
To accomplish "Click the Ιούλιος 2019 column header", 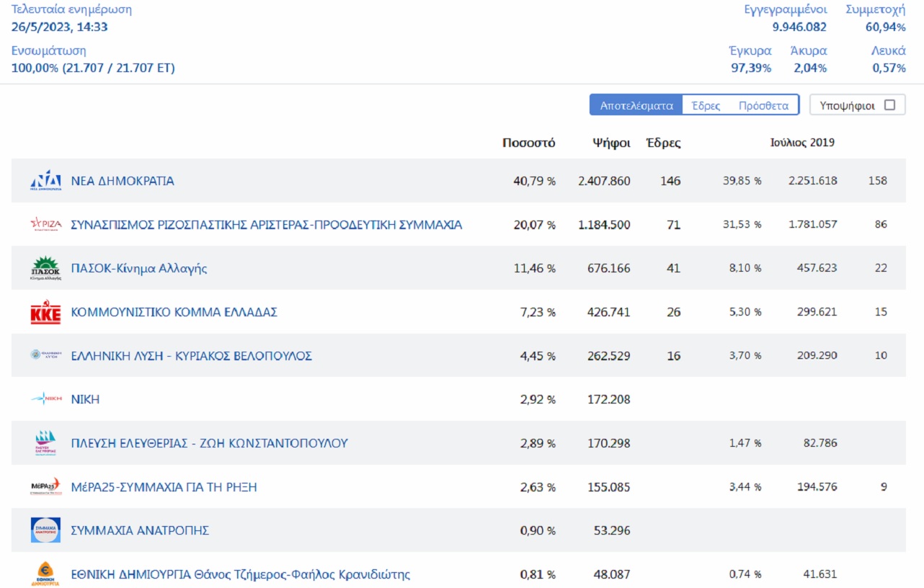I will tap(802, 143).
